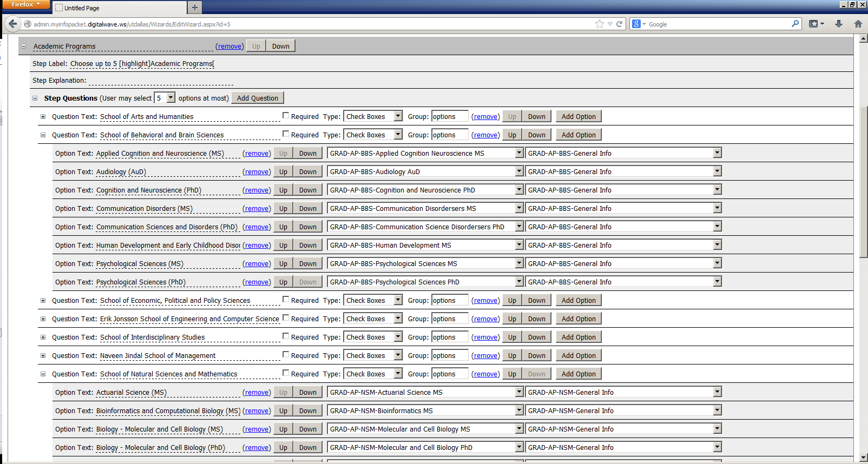The height and width of the screenshot is (464, 868).
Task: Click the Step Explanation input field
Action: (x=161, y=81)
